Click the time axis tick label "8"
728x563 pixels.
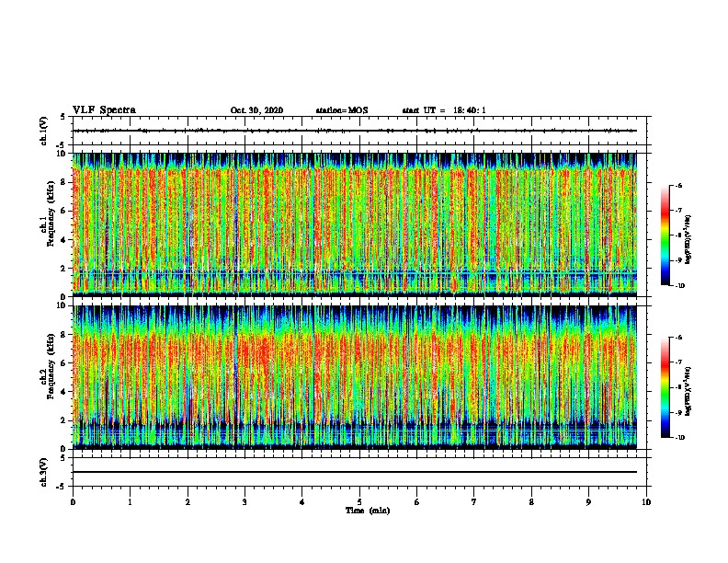pos(531,502)
